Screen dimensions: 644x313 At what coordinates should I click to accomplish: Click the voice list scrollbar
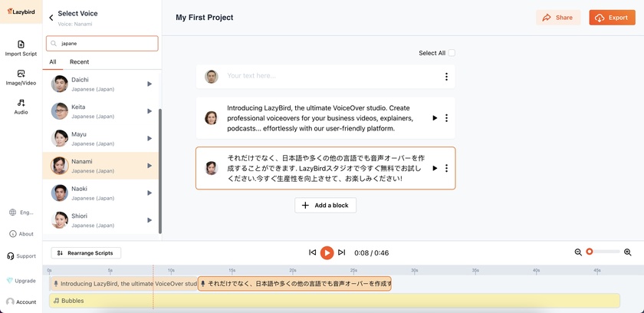[160, 171]
